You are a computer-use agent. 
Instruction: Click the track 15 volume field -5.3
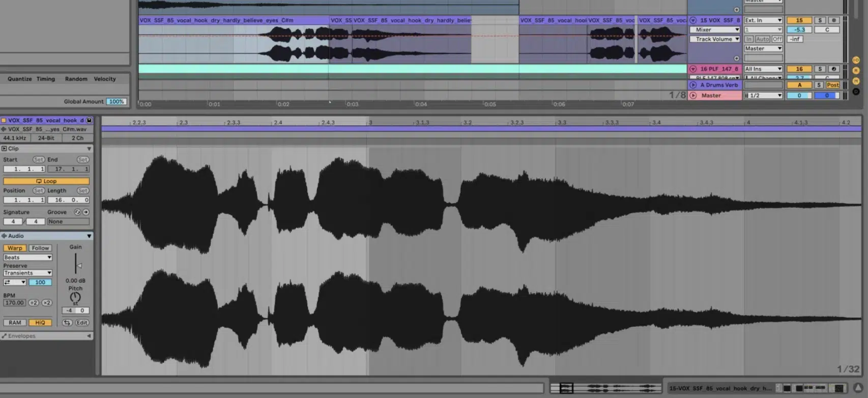tap(799, 30)
